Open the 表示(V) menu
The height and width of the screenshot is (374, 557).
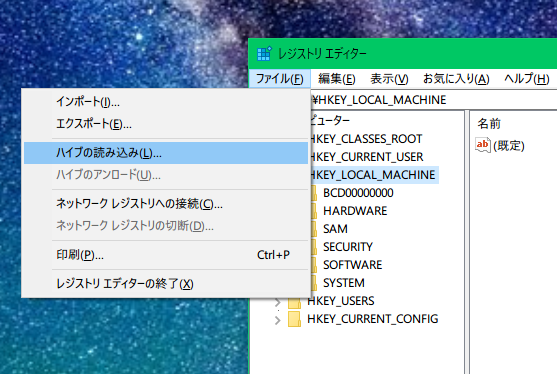(x=389, y=78)
